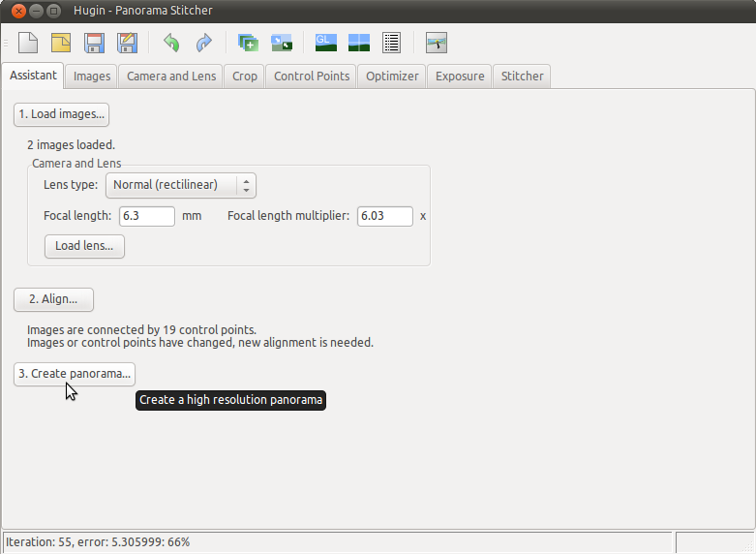
Task: Open the preview panorama window icon
Action: [x=359, y=43]
